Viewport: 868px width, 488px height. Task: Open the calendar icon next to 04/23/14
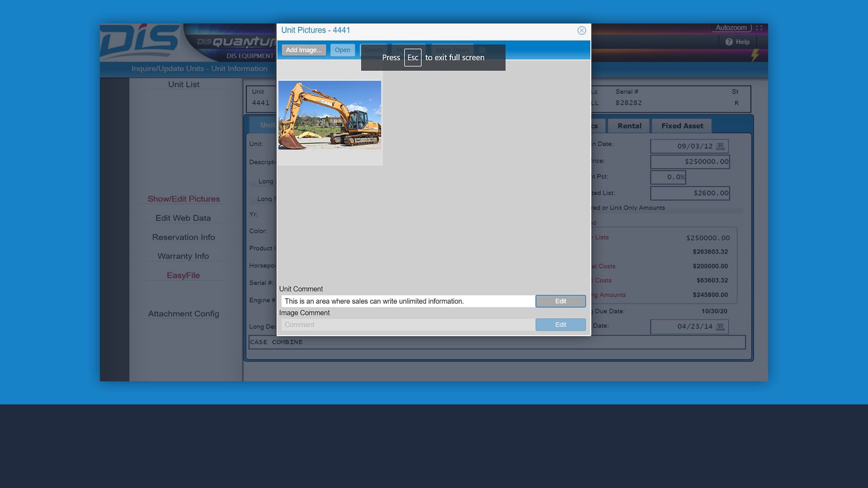[x=721, y=326]
